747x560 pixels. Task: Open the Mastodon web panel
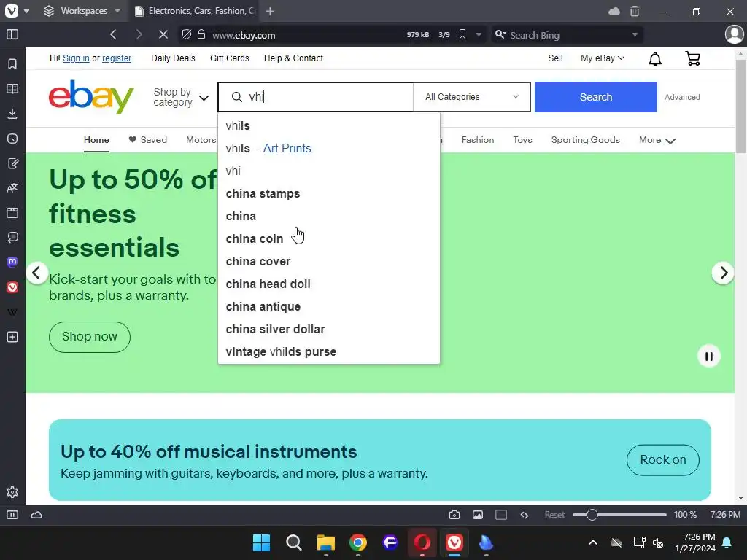click(12, 262)
